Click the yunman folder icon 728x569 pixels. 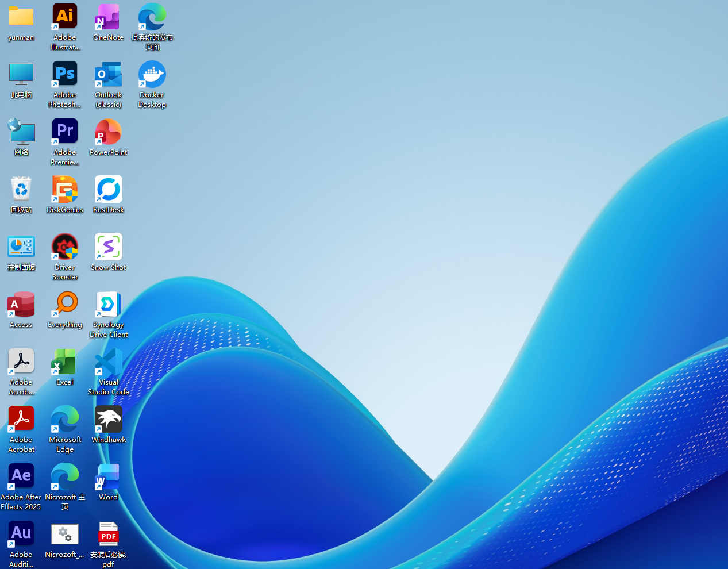[x=21, y=17]
